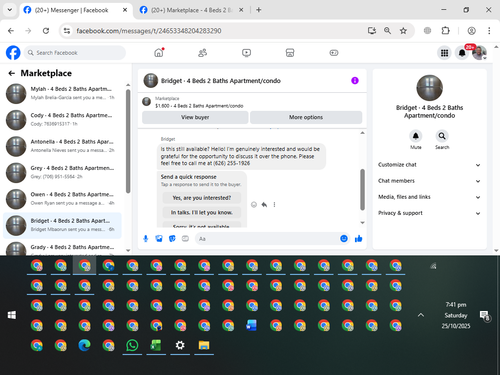Viewport: 500px width, 375px height.
Task: Open Grady's 4 Beds 2 Baths conversation
Action: pyautogui.click(x=62, y=248)
